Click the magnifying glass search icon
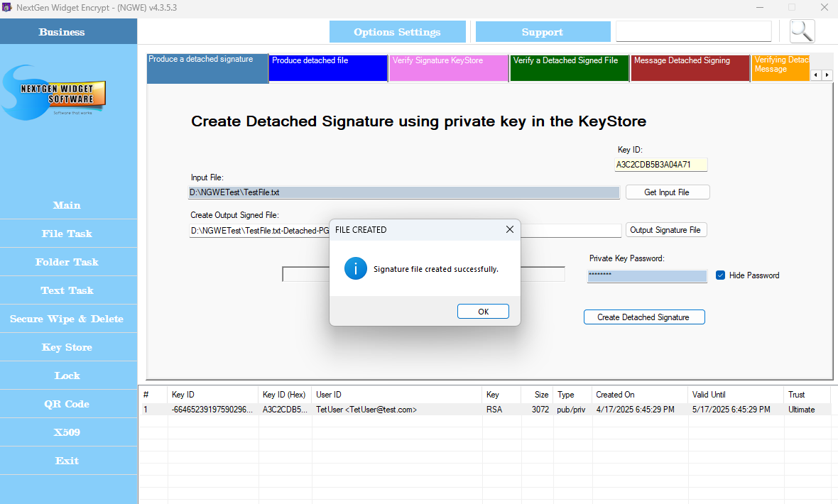The image size is (838, 504). 802,31
